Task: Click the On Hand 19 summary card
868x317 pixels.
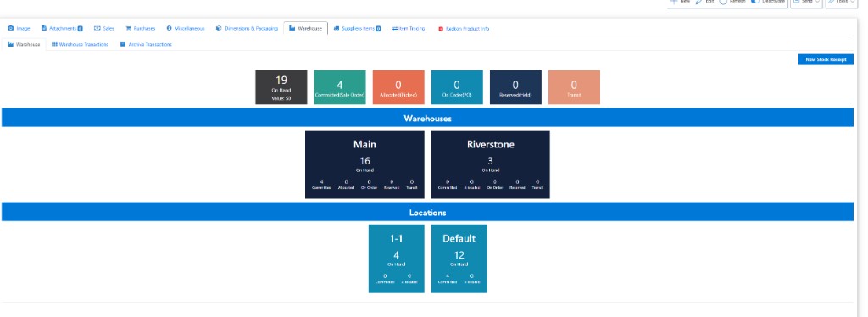Action: point(281,87)
